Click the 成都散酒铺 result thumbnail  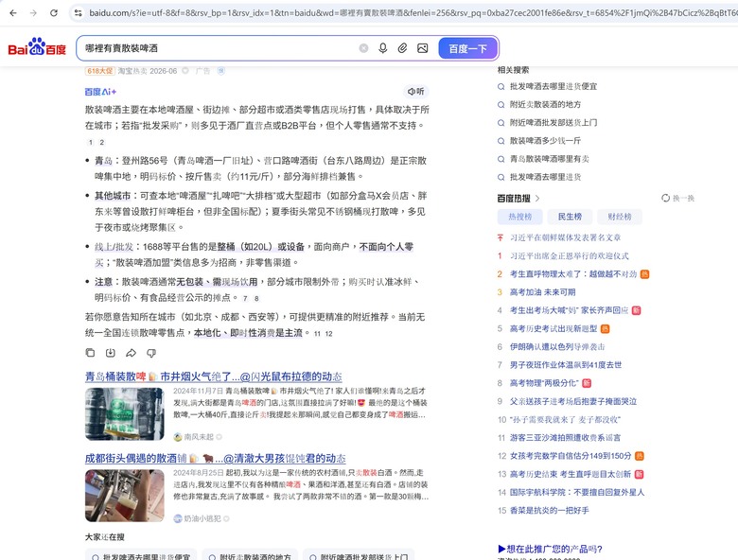124,496
